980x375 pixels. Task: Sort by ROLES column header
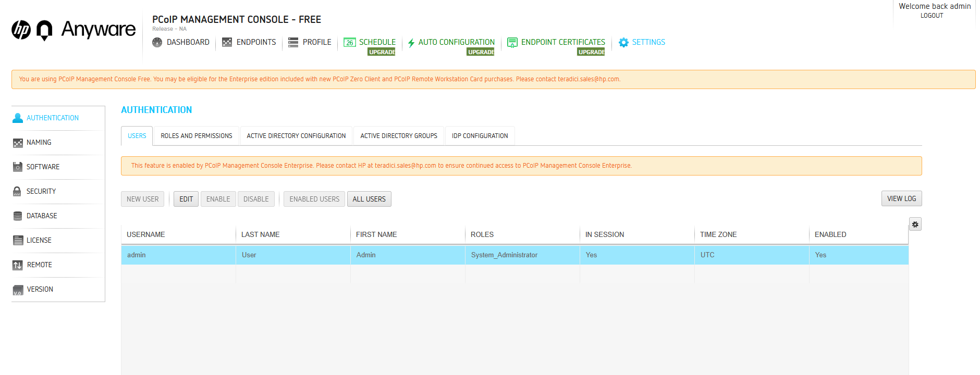[522, 234]
